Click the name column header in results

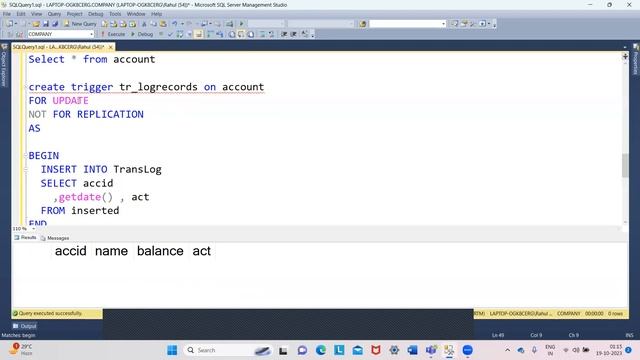point(111,251)
